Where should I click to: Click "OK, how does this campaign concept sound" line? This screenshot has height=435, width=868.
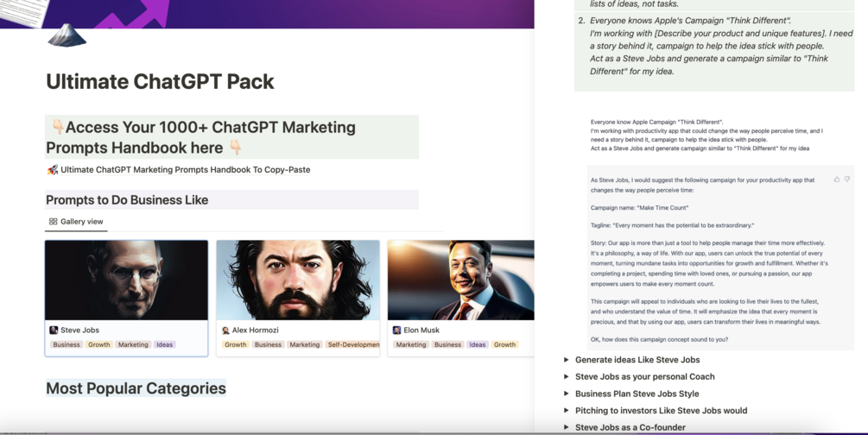[x=659, y=340]
